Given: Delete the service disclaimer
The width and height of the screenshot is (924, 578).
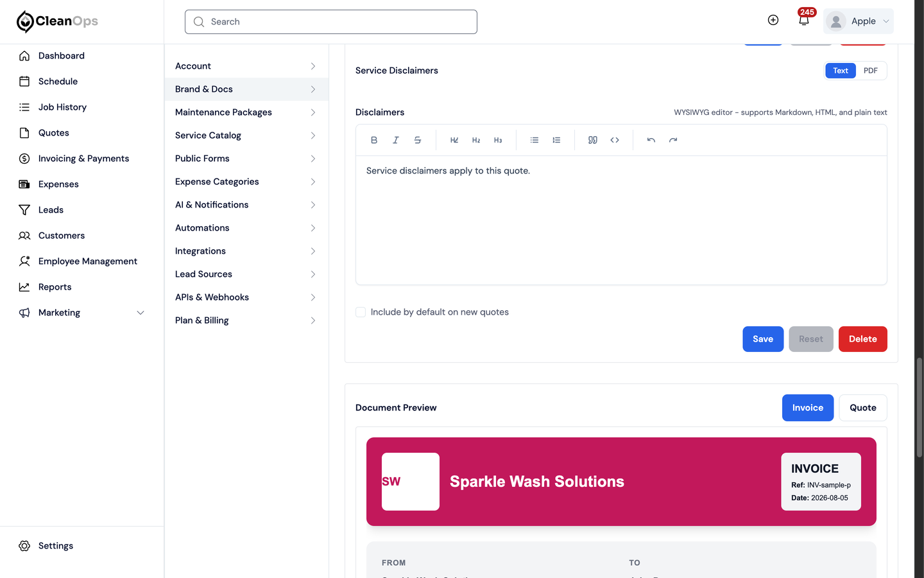Looking at the screenshot, I should pyautogui.click(x=863, y=339).
